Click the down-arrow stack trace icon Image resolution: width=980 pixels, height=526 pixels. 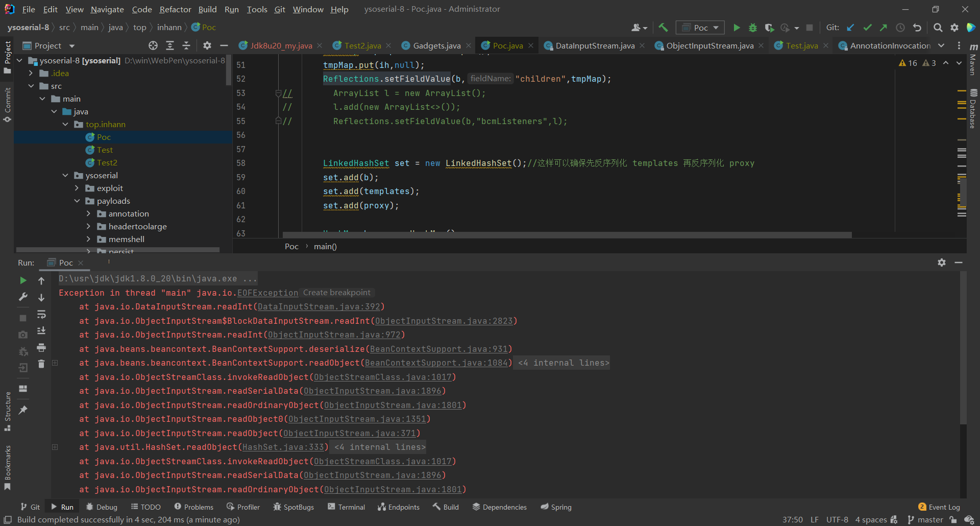pos(41,297)
